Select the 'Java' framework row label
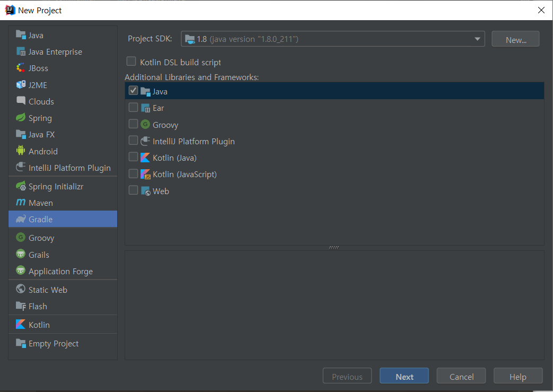 pyautogui.click(x=160, y=92)
